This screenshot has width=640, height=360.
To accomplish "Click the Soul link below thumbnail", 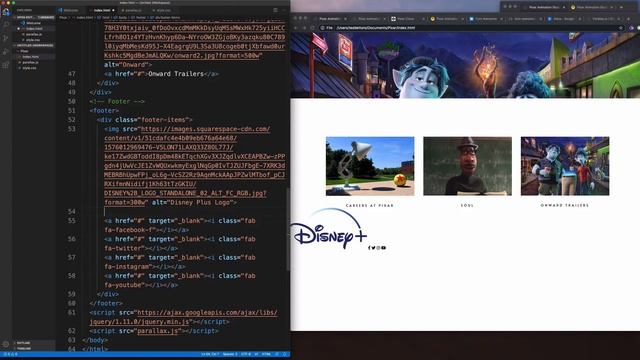I will pos(467,205).
